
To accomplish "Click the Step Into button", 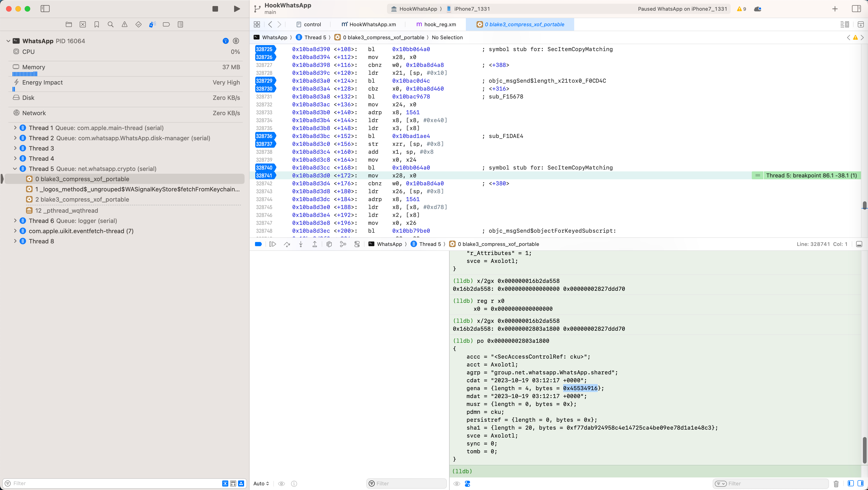I will [301, 244].
